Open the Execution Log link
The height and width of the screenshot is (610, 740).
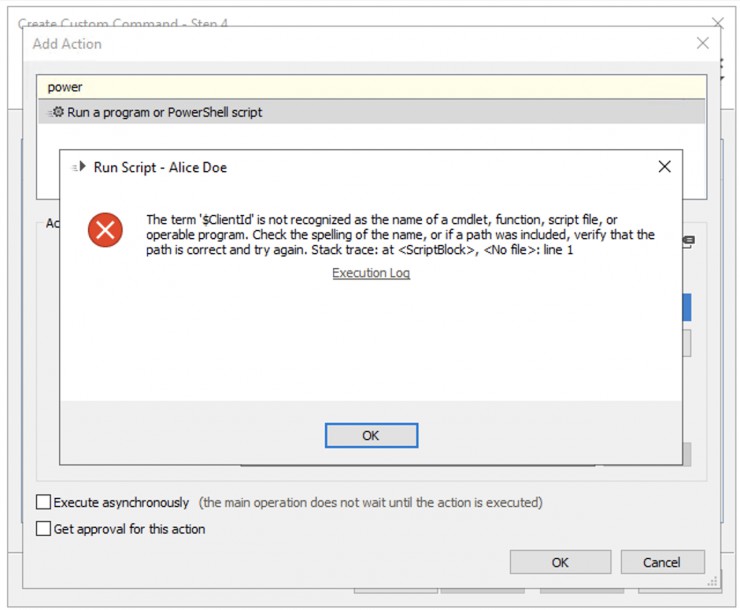(x=371, y=273)
